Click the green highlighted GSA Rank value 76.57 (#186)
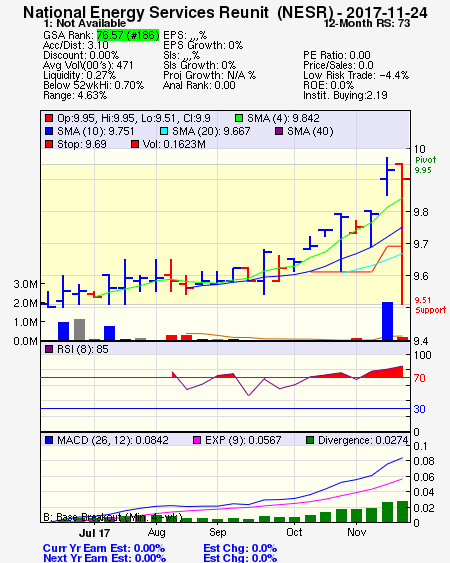 tap(128, 35)
